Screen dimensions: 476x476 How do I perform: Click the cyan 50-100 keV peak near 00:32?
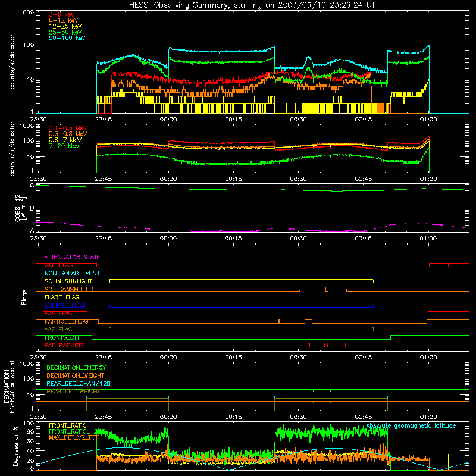point(309,57)
